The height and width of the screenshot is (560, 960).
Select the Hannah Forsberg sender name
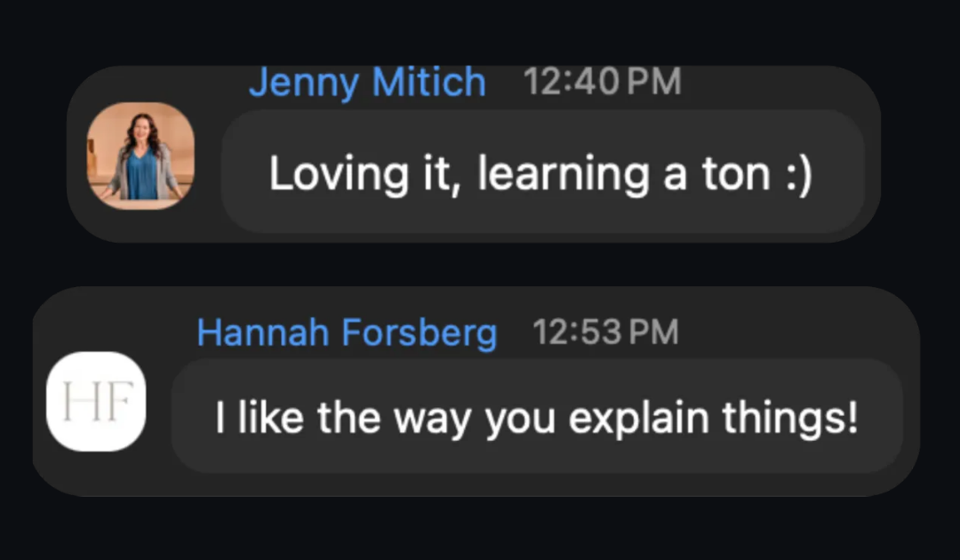[x=347, y=332]
